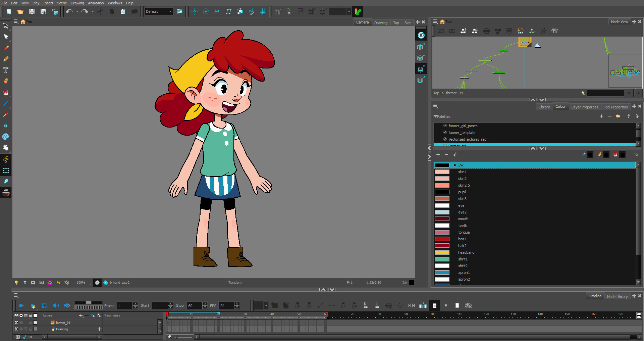
Task: Add a new layer in Timeline
Action: click(x=81, y=315)
